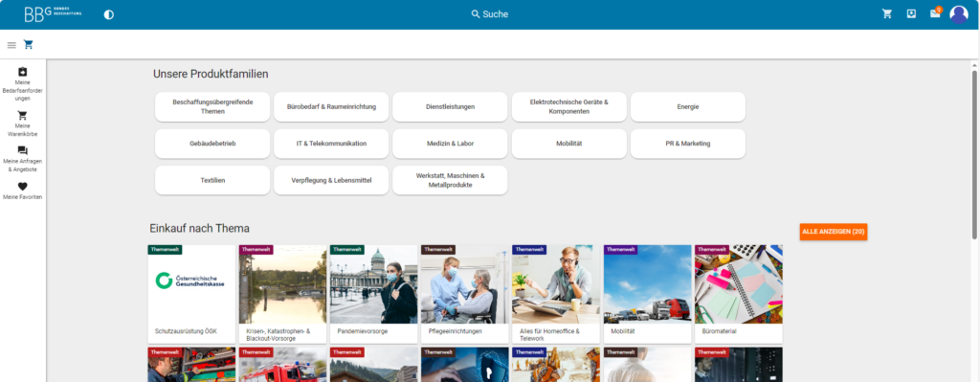Image resolution: width=980 pixels, height=382 pixels.
Task: Open Meine Favoriten heart icon
Action: (x=23, y=191)
